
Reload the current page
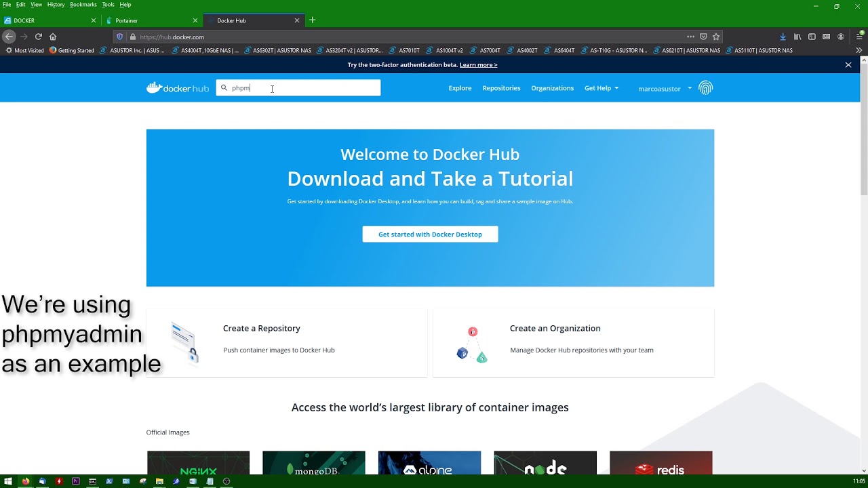point(39,37)
